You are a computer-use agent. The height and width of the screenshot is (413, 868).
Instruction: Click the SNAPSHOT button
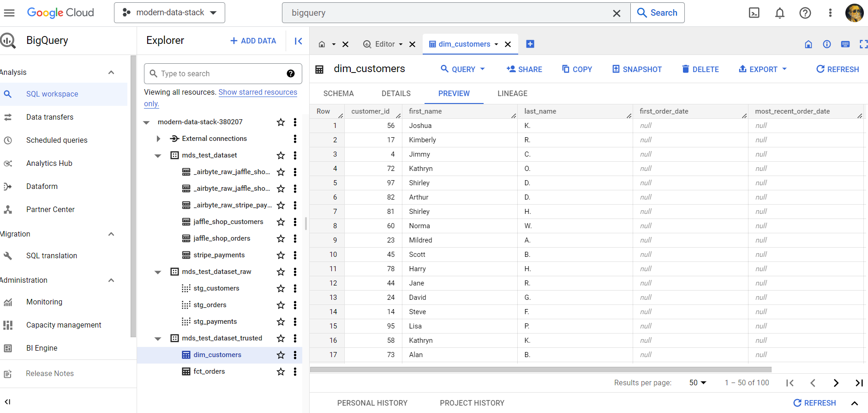637,69
